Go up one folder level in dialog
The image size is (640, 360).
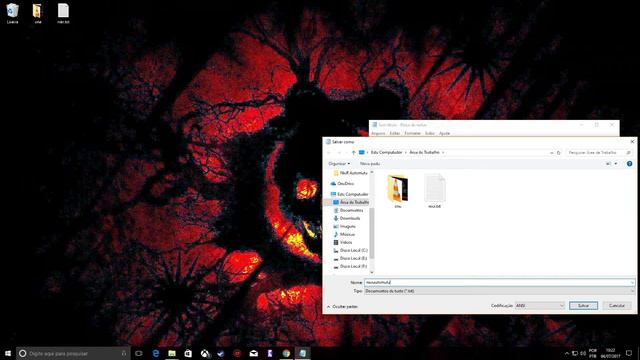pos(353,153)
